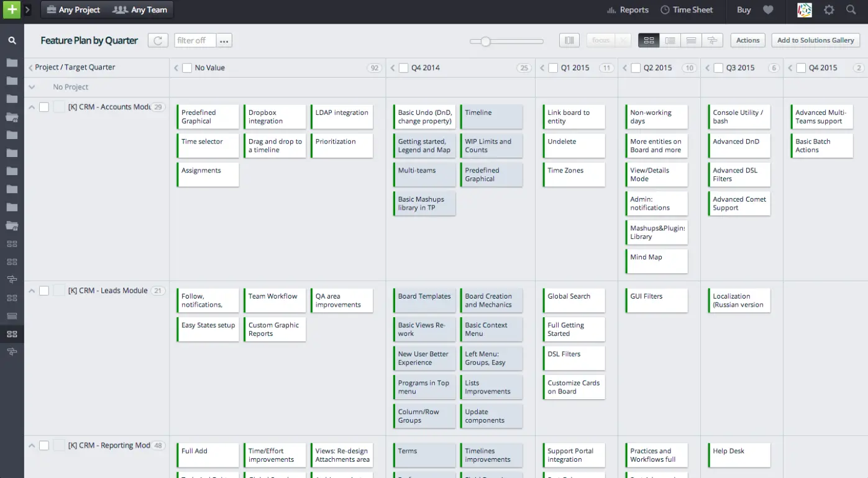
Task: Click the Actions button
Action: [747, 40]
